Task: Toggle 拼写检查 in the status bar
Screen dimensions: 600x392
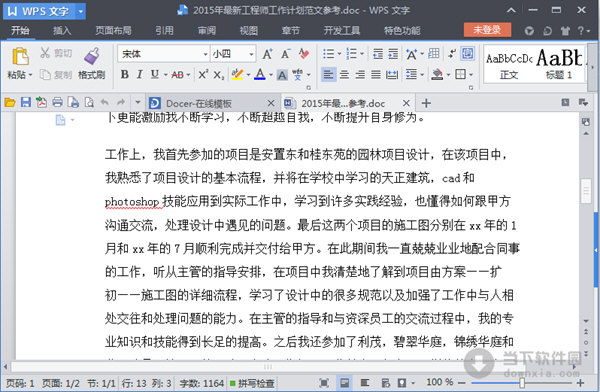Action: pos(252,383)
